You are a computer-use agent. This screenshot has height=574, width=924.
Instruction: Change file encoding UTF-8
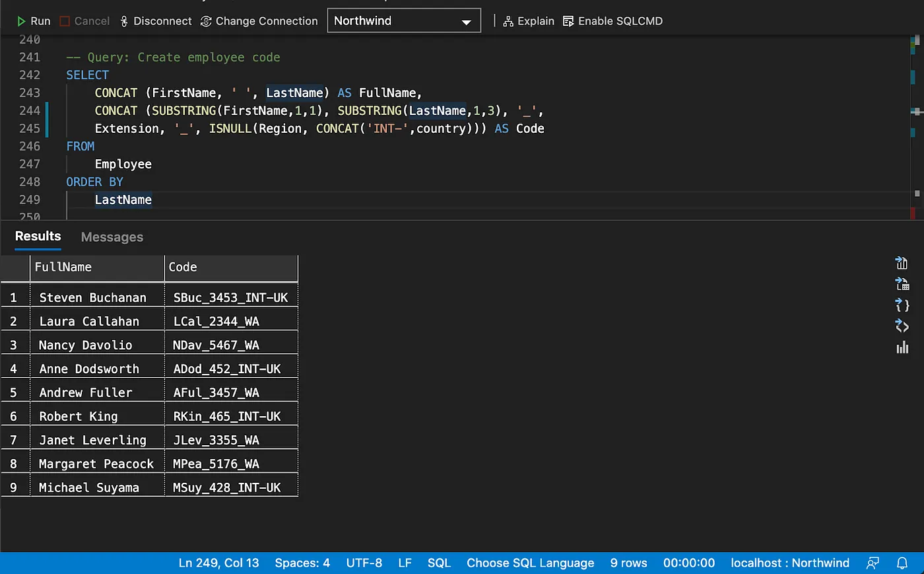coord(364,563)
